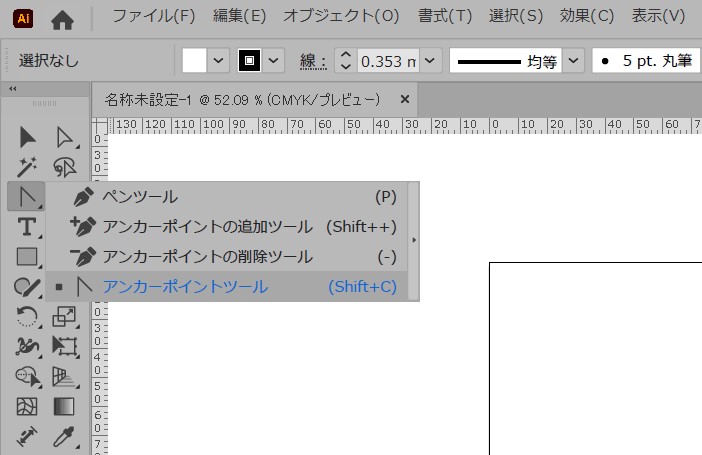Select the Free Transform tool
The image size is (702, 455).
click(x=65, y=347)
